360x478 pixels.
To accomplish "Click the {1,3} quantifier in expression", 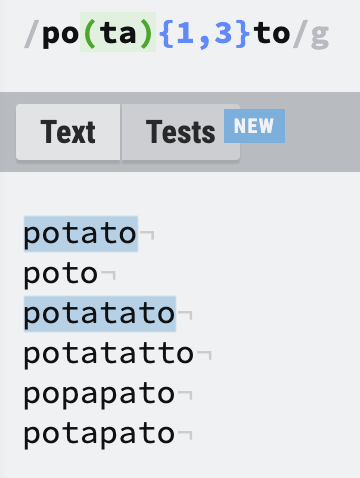I will tap(205, 33).
